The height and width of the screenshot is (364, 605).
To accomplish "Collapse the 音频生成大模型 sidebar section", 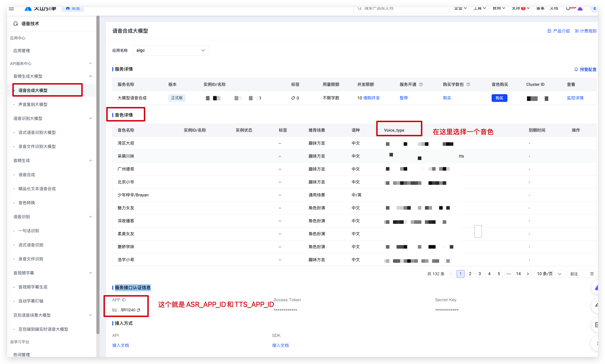I will [x=90, y=76].
